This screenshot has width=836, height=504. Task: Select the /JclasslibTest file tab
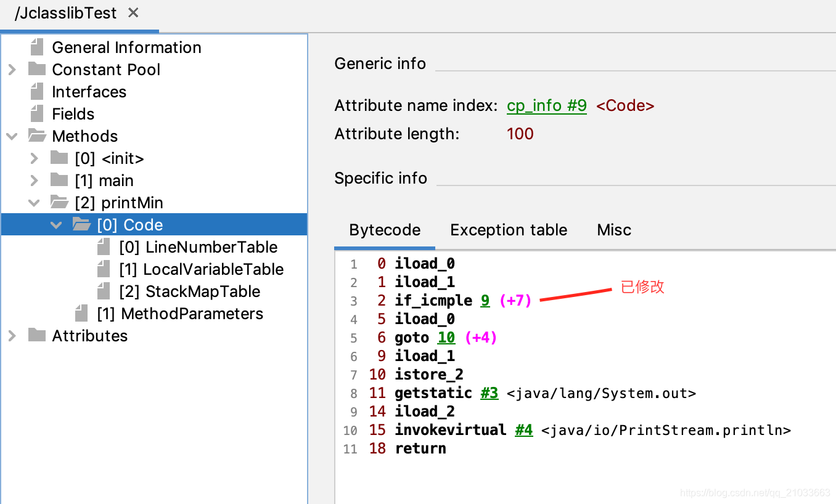pos(66,13)
